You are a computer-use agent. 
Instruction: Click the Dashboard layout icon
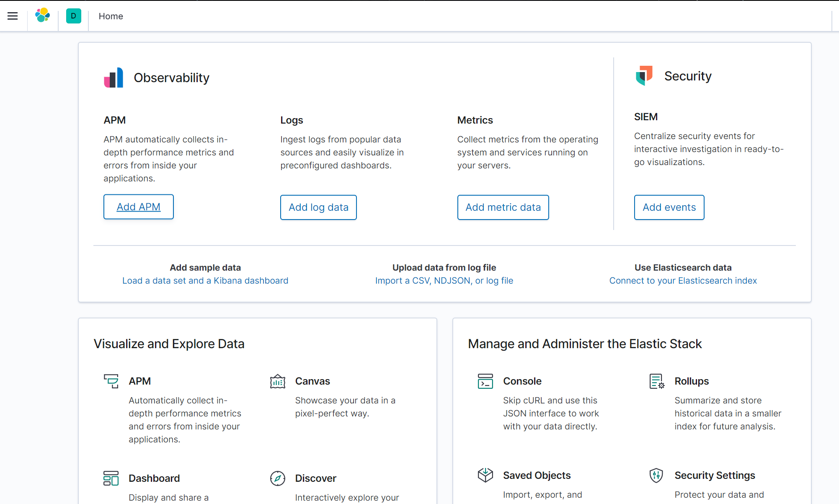point(111,478)
